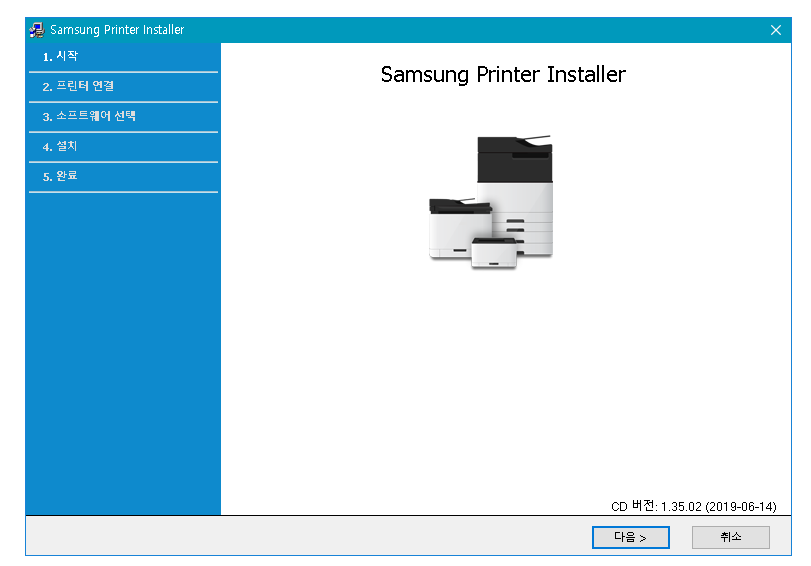Close the Samsung Printer Installer window

(x=775, y=30)
